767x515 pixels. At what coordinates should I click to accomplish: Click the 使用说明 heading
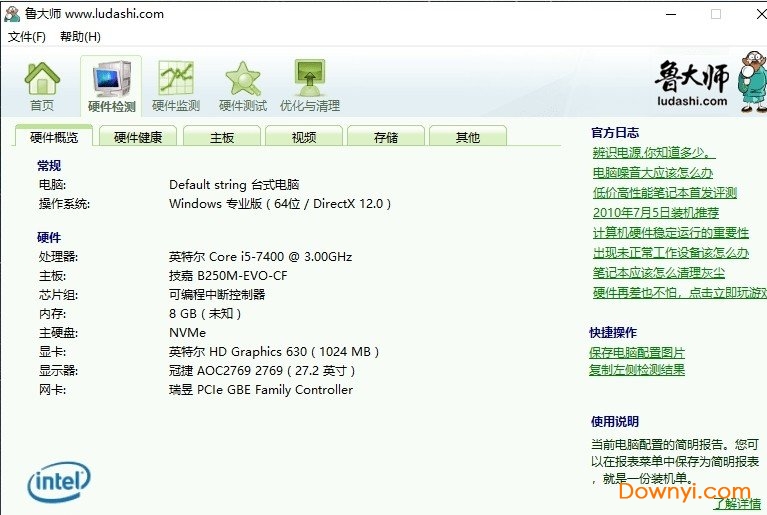pyautogui.click(x=615, y=421)
